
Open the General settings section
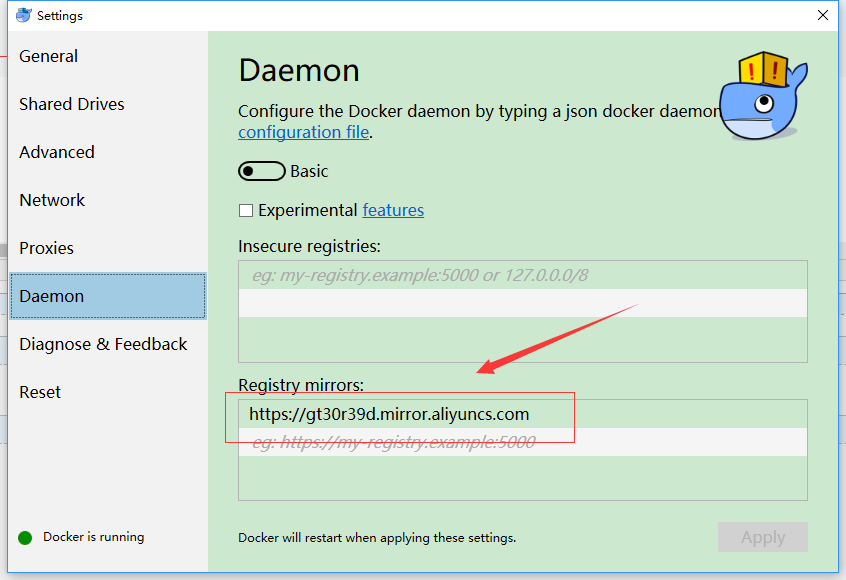(x=49, y=56)
